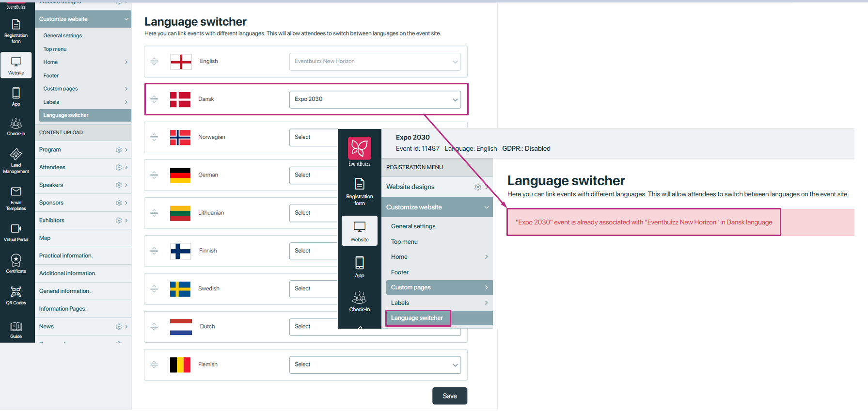The height and width of the screenshot is (413, 868).
Task: Click the Sweden flag thumbnail
Action: click(180, 289)
